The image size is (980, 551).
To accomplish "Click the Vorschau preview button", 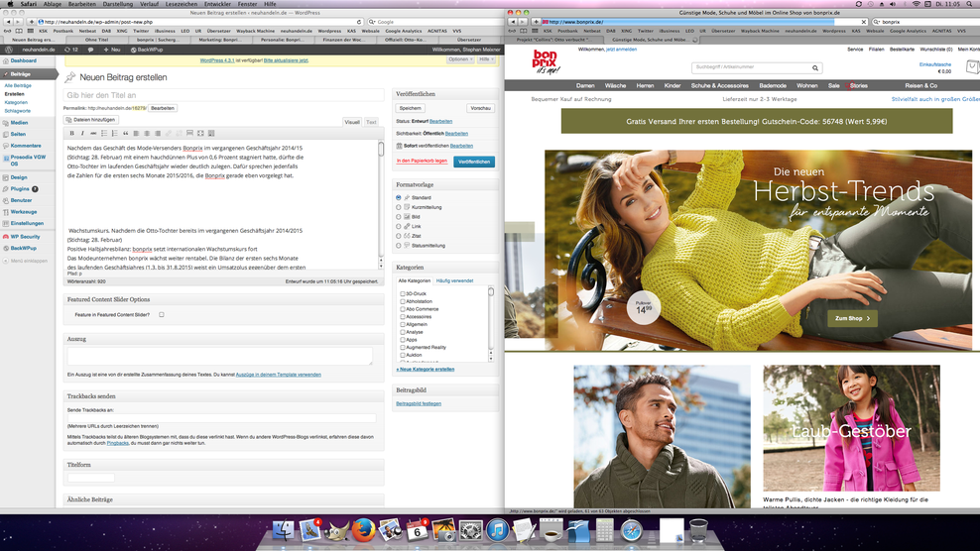I will click(x=480, y=108).
